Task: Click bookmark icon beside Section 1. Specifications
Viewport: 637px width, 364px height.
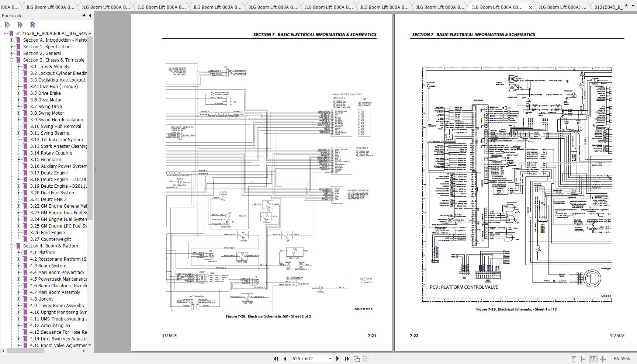Action: [18, 47]
